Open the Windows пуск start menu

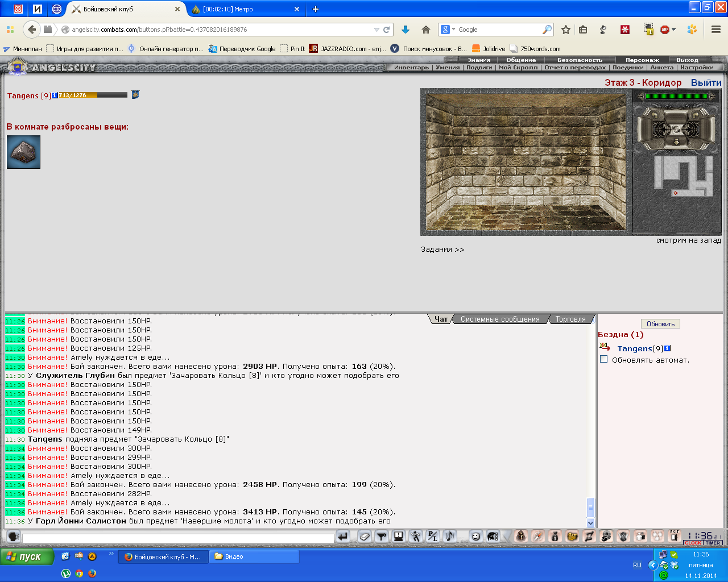point(27,557)
